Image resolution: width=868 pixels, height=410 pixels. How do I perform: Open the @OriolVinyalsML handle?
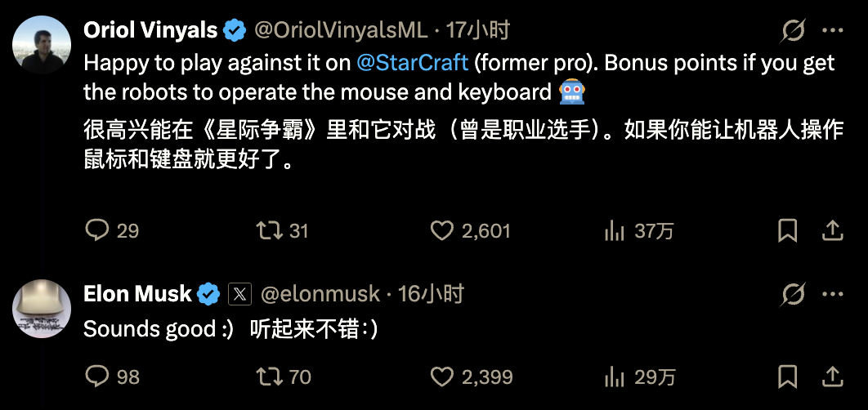(341, 31)
